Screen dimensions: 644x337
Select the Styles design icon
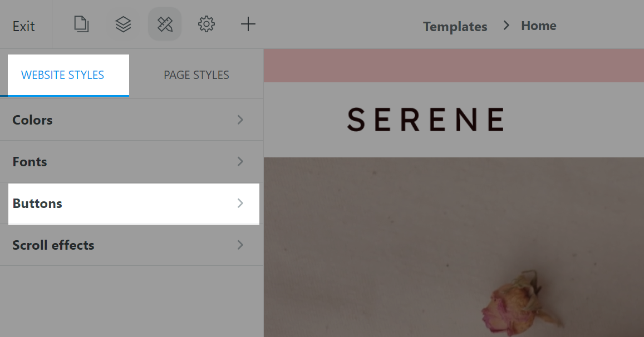point(165,24)
